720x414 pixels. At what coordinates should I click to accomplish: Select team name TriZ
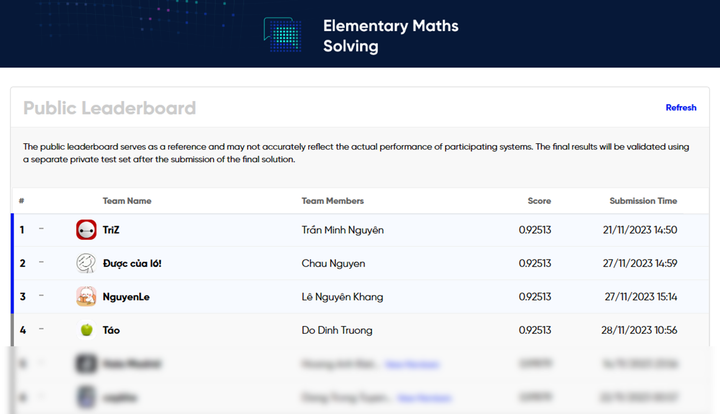[x=111, y=230]
